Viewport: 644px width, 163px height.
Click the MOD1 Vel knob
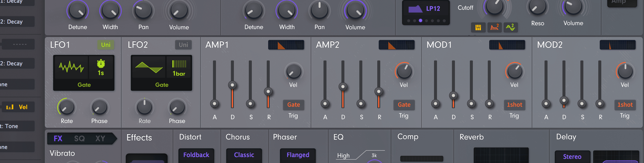click(x=514, y=71)
